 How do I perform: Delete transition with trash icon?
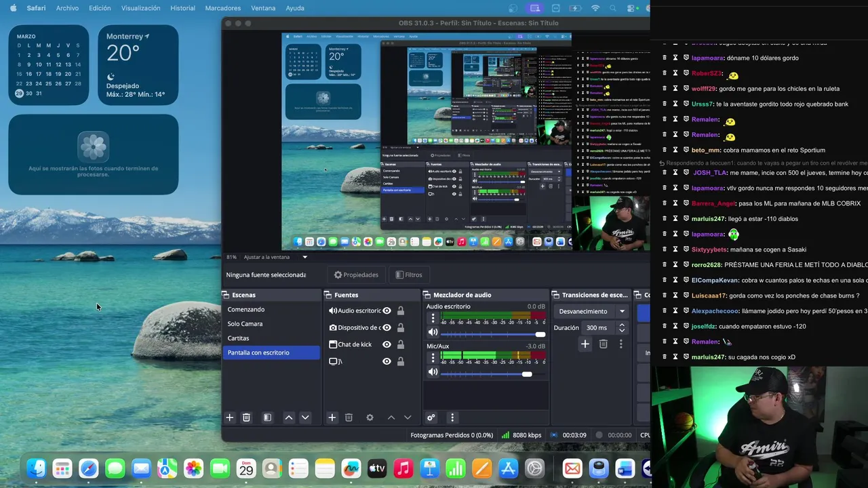click(x=603, y=344)
